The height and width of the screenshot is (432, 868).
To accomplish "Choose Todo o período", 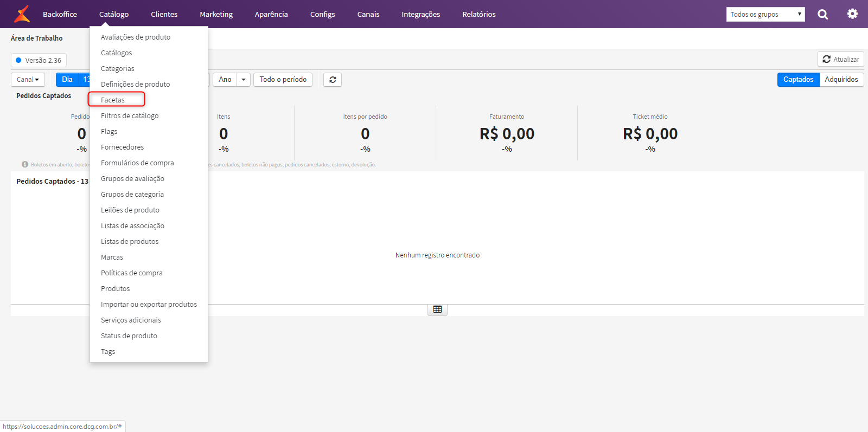I will point(283,80).
